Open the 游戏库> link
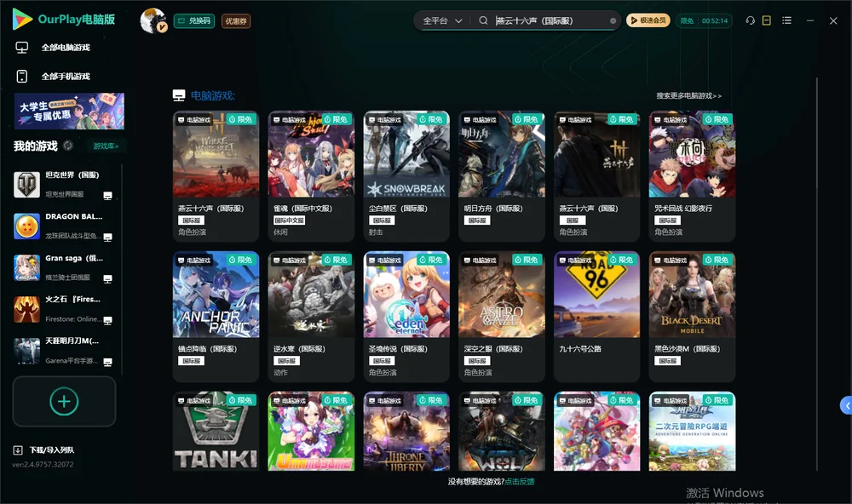852x504 pixels. (x=106, y=146)
